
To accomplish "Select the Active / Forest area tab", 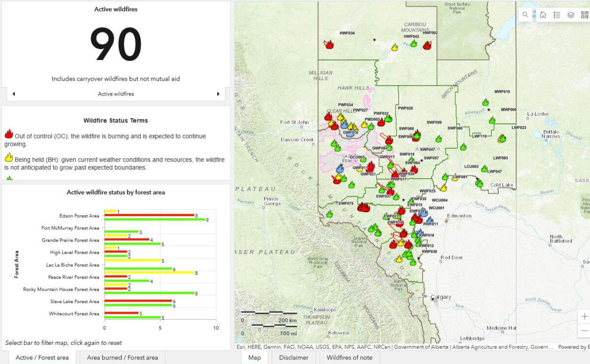I will tap(42, 358).
